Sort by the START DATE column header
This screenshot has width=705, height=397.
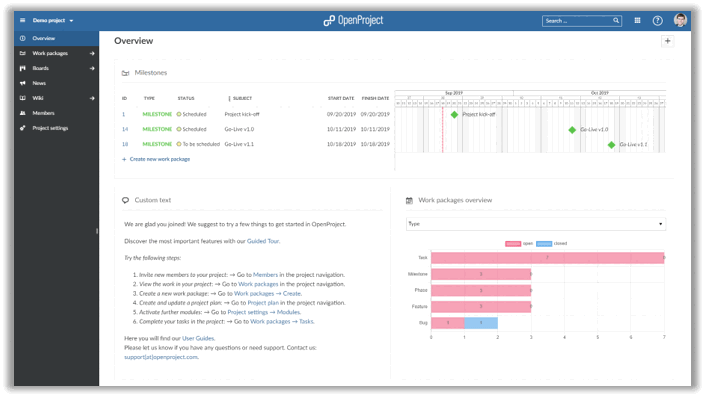pyautogui.click(x=341, y=98)
